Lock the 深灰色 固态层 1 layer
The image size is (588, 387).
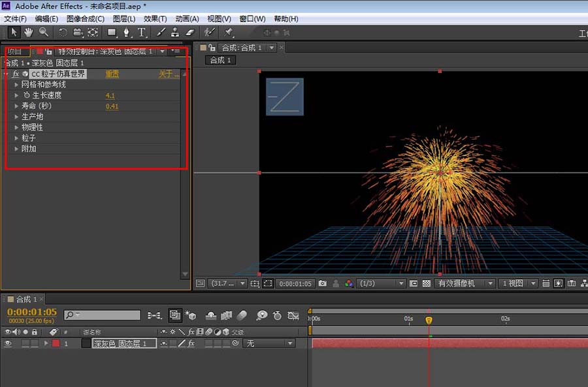tap(34, 343)
